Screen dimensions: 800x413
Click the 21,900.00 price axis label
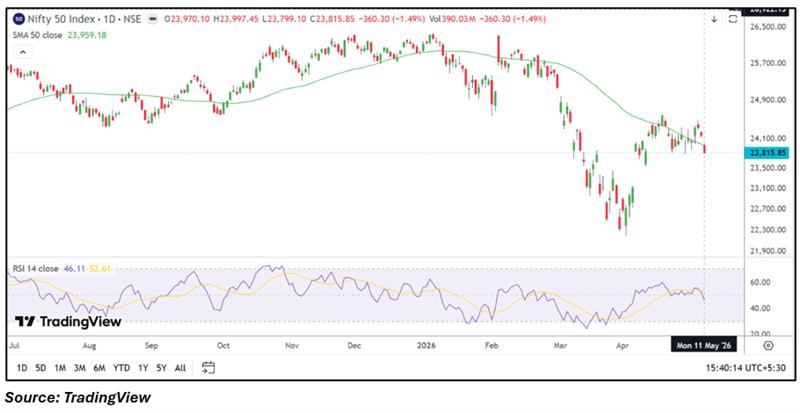[x=770, y=251]
